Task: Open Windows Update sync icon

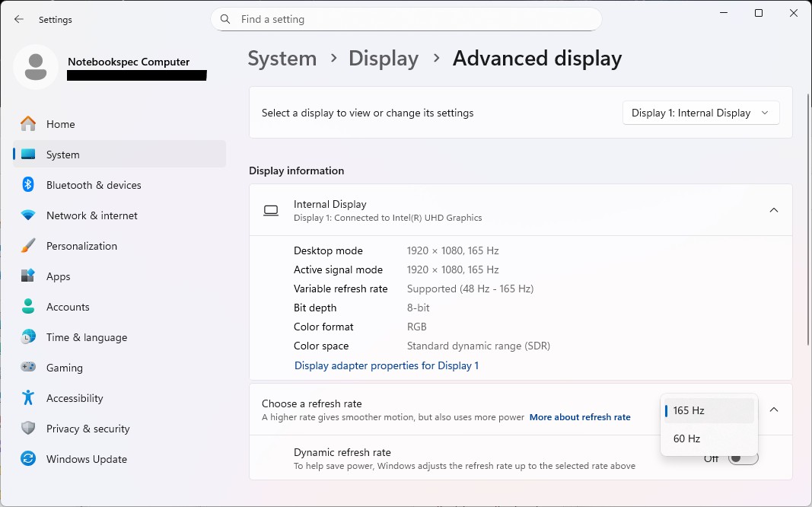Action: tap(28, 459)
